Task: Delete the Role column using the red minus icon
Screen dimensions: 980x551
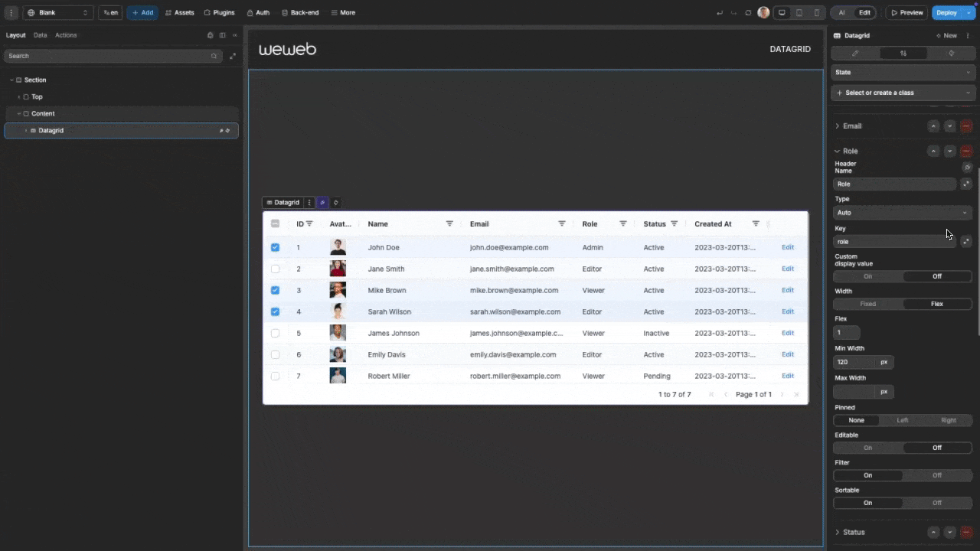Action: (966, 151)
